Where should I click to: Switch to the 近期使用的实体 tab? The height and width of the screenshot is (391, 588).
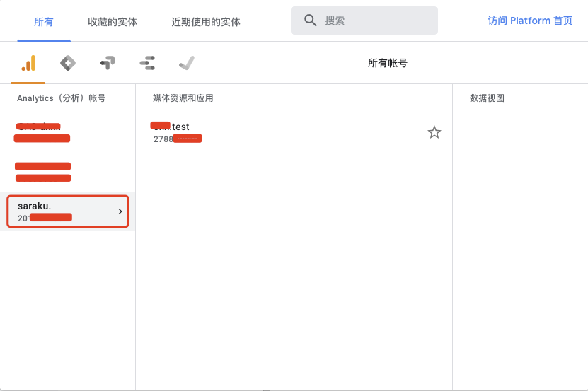tap(205, 22)
